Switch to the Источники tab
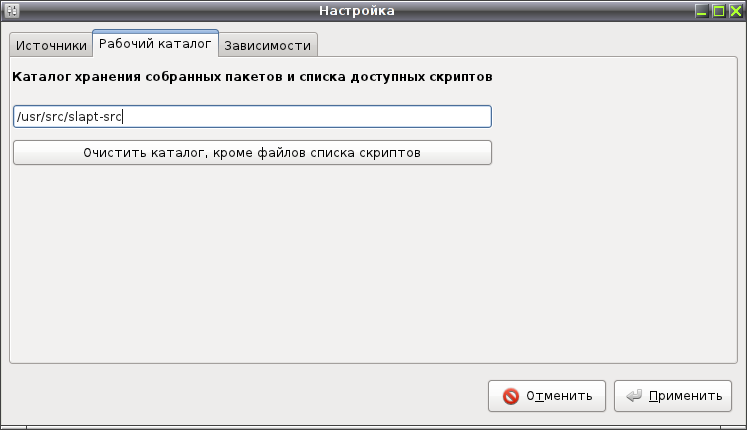 pyautogui.click(x=51, y=45)
